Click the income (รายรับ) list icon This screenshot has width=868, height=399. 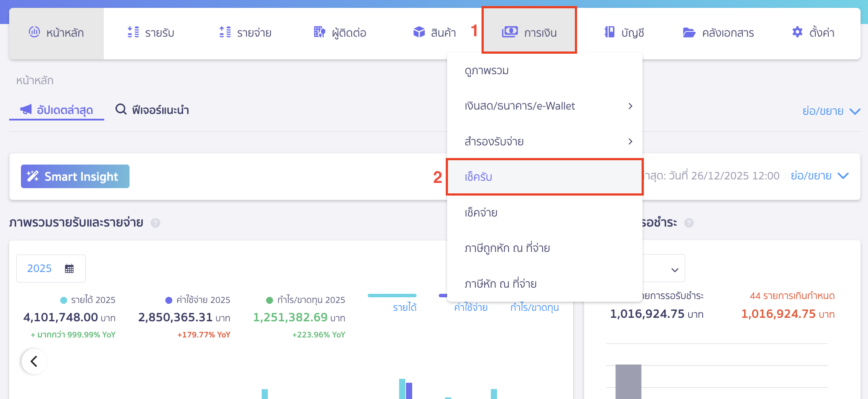coord(133,32)
